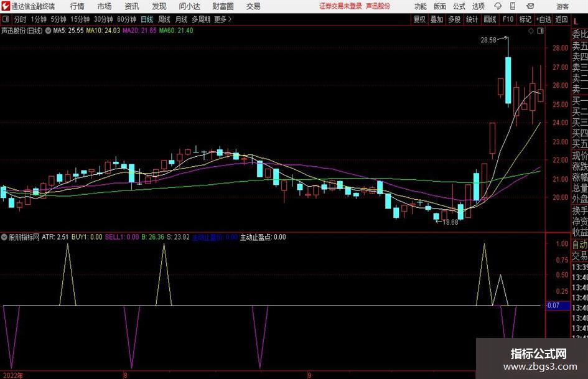Switch to 月线 monthly period

182,19
